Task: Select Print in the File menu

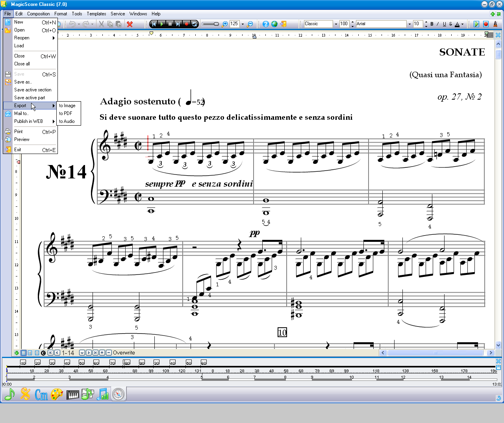Action: point(30,132)
